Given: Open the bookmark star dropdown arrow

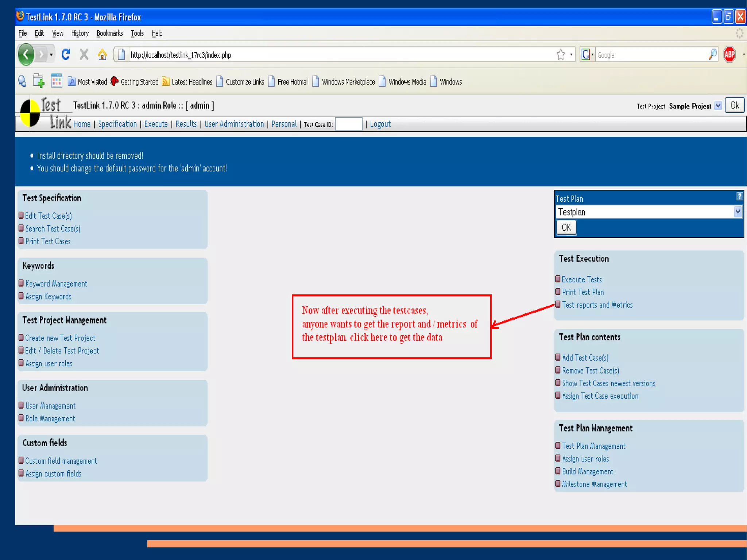Looking at the screenshot, I should (x=571, y=55).
